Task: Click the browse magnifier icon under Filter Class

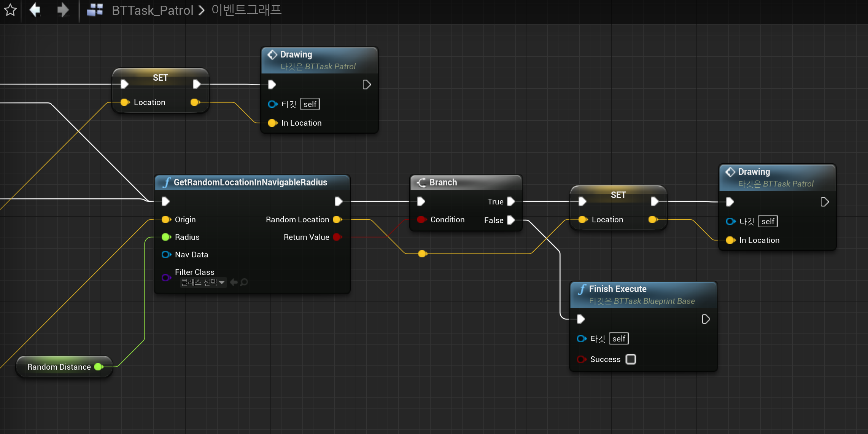Action: (245, 282)
